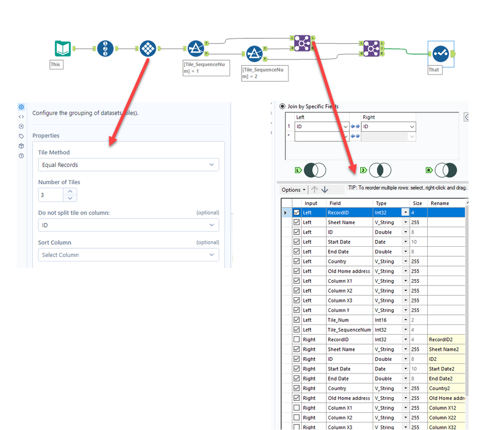Viewport: 504px width, 430px height.
Task: Check Right RecordID checkbox
Action: pyautogui.click(x=297, y=339)
